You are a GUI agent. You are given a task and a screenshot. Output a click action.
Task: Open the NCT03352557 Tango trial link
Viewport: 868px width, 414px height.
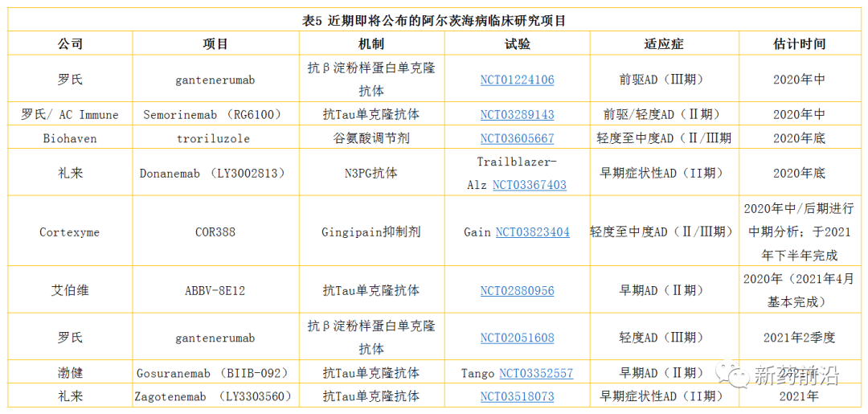point(536,374)
